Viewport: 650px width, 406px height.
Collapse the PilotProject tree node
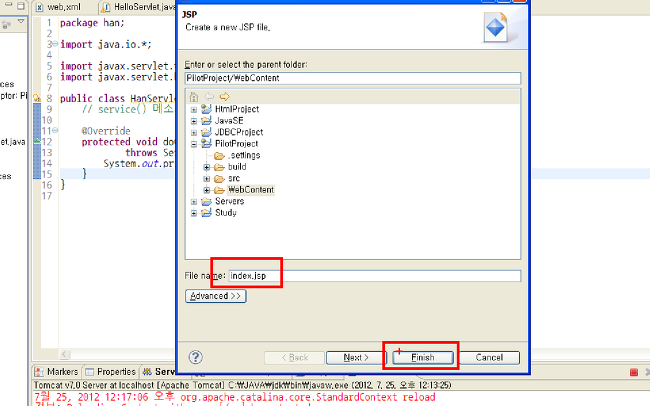[194, 144]
